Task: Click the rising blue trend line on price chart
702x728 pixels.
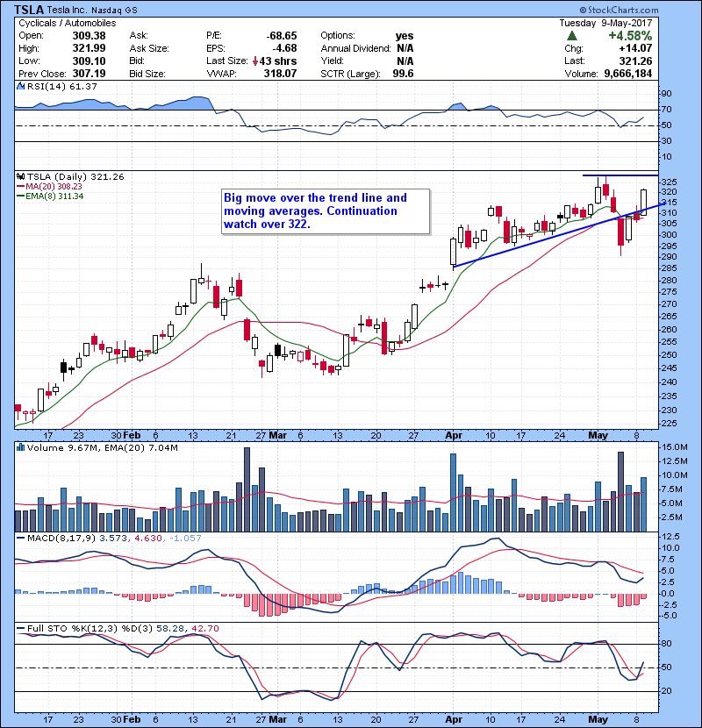Action: coord(557,234)
